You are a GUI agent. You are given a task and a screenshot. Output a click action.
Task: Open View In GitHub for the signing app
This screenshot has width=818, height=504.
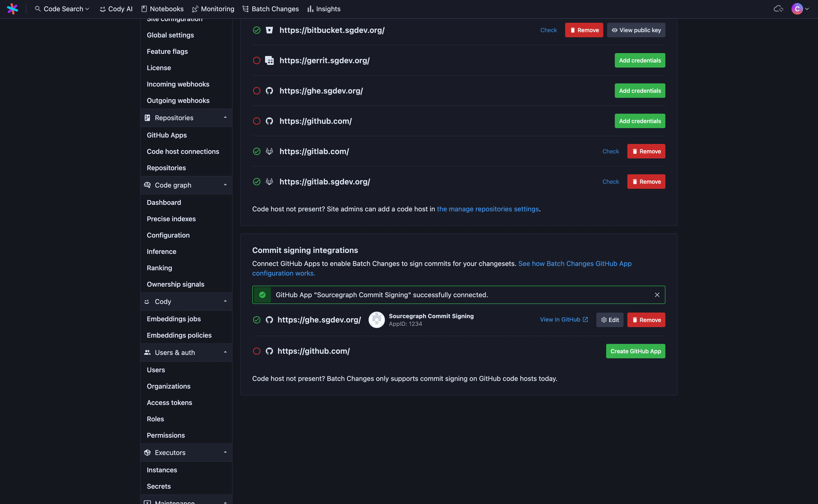point(564,320)
